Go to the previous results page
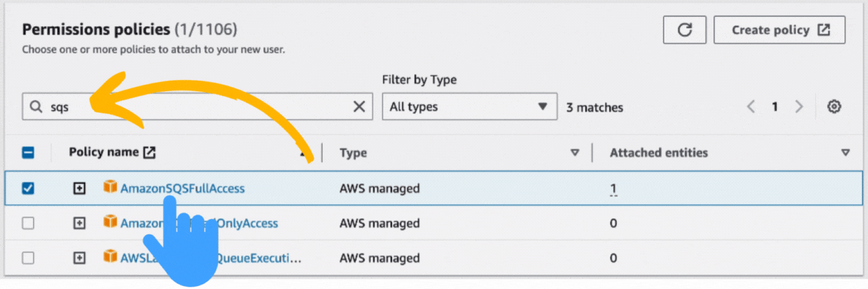Viewport: 868px width, 289px height. point(750,107)
